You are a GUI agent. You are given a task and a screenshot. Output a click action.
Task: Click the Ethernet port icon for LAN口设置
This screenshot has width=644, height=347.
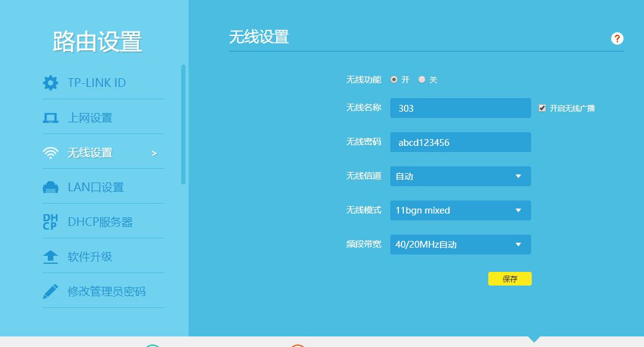coord(50,187)
